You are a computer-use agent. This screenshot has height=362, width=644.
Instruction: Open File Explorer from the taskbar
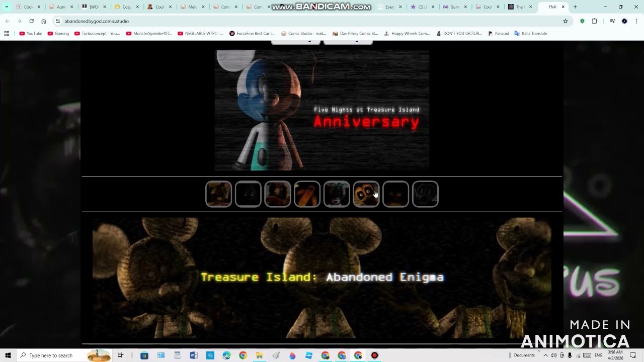coord(260,355)
